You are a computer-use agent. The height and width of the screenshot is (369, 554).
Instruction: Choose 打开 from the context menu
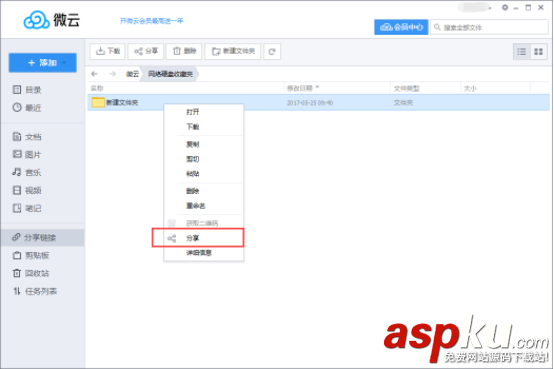coord(204,112)
